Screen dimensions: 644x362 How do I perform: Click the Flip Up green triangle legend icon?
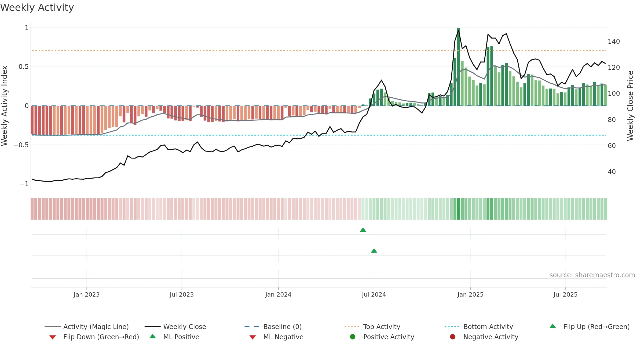click(553, 326)
